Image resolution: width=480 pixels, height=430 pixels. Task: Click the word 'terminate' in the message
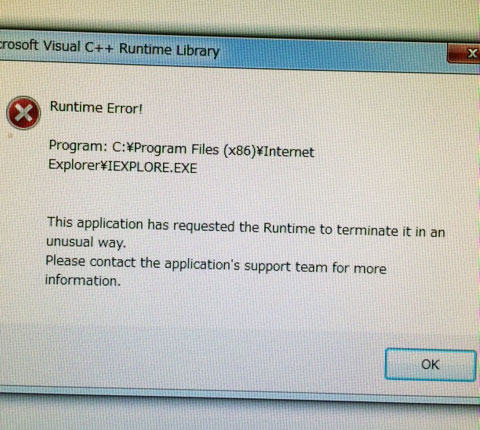click(x=367, y=230)
